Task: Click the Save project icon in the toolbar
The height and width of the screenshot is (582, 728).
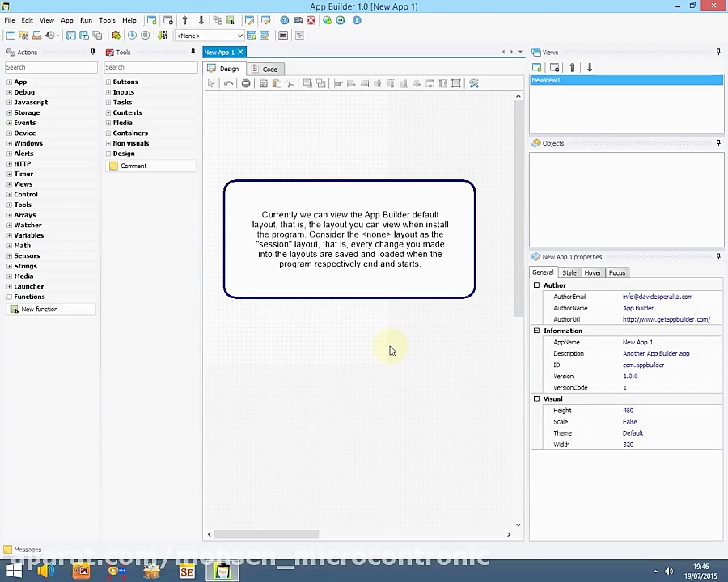Action: [x=70, y=35]
